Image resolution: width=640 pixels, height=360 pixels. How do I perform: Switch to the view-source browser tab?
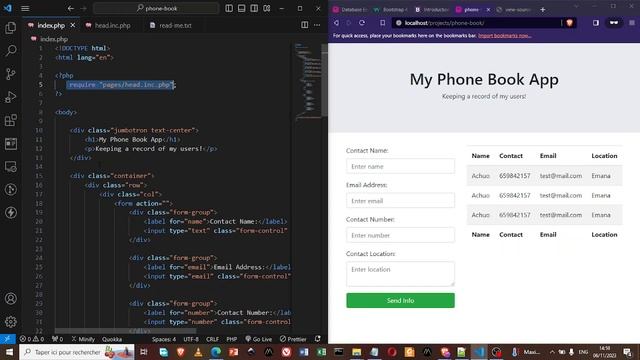(x=513, y=9)
